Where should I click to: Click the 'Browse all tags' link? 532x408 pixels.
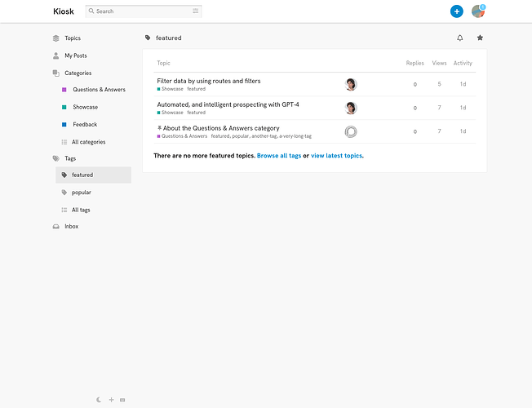click(x=278, y=155)
